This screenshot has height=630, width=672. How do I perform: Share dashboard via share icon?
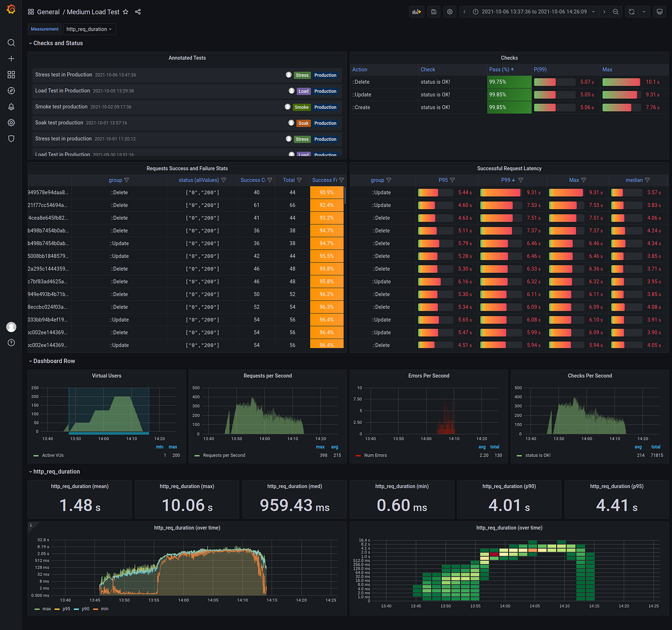138,12
